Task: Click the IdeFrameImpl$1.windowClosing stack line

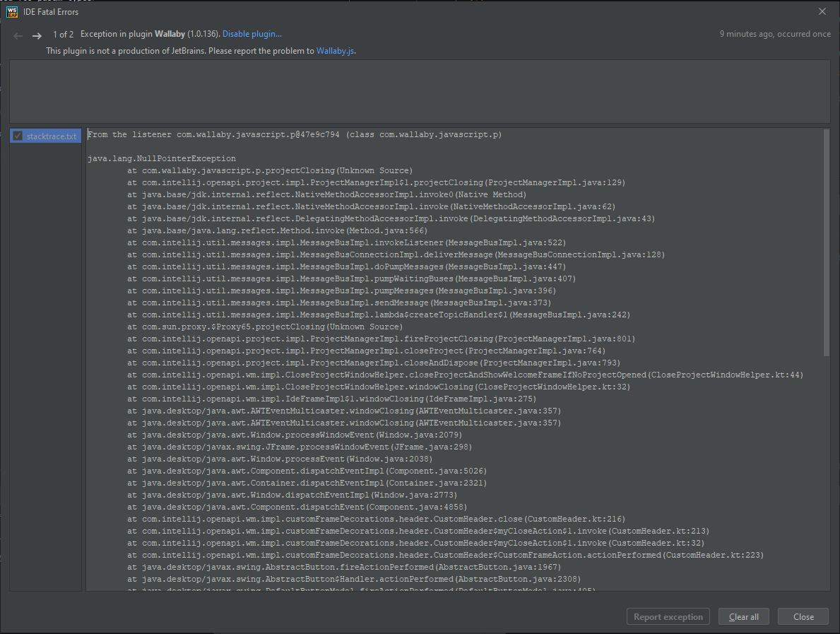Action: pyautogui.click(x=332, y=399)
